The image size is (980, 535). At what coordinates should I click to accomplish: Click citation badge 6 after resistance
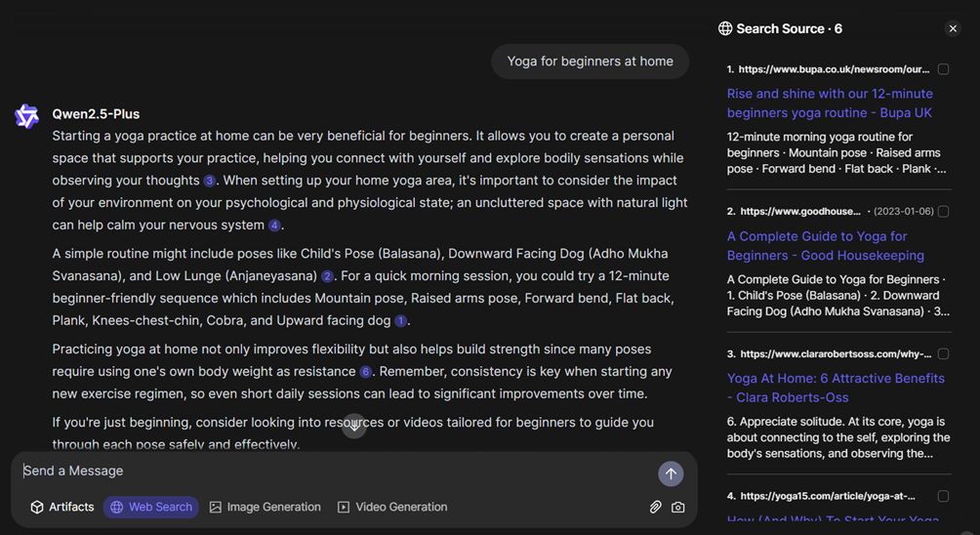coord(365,372)
